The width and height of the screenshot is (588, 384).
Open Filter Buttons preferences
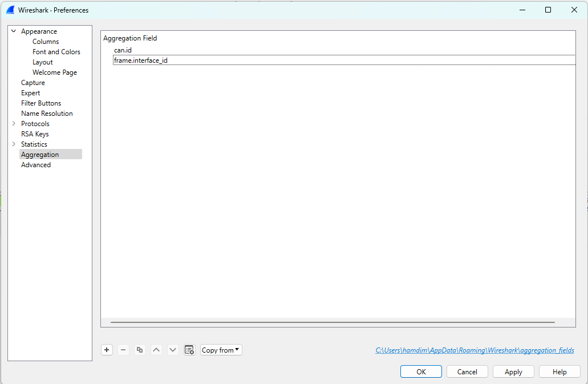[x=41, y=103]
